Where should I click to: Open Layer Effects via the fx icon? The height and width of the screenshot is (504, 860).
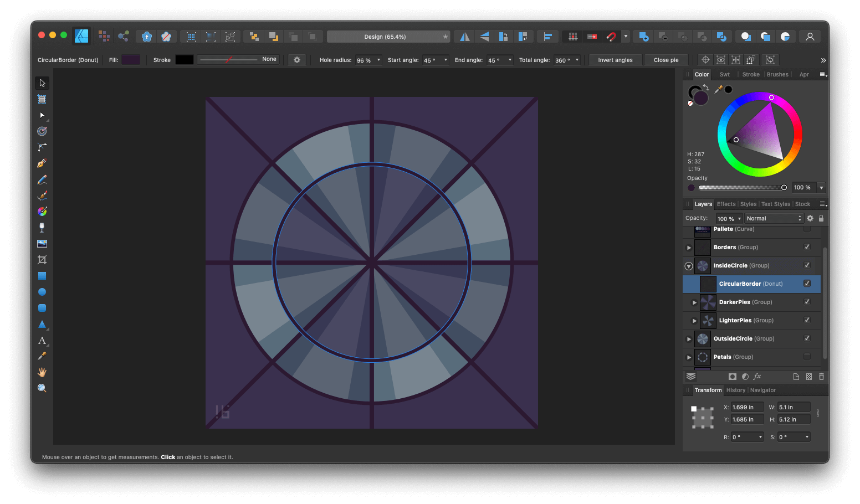coord(757,376)
